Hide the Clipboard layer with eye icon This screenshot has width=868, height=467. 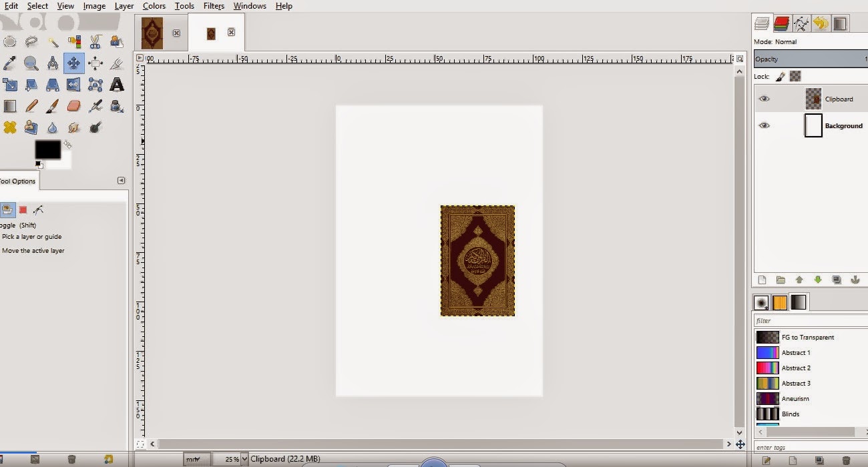point(765,99)
